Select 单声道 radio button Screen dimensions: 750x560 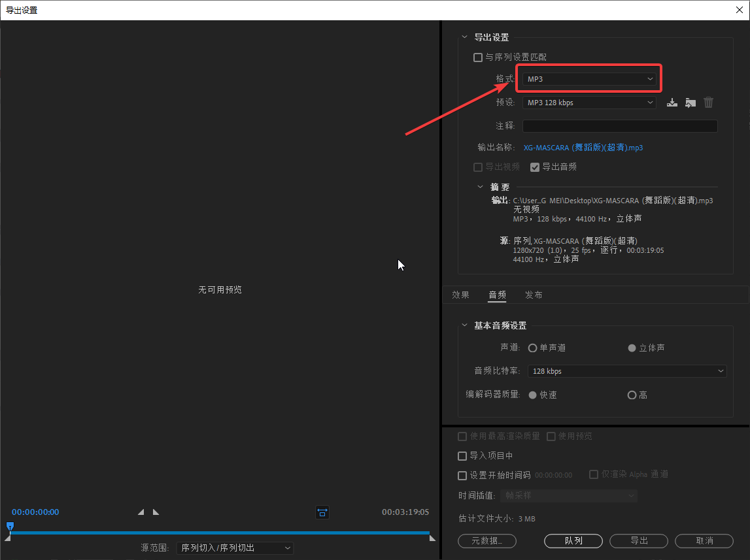click(x=532, y=348)
